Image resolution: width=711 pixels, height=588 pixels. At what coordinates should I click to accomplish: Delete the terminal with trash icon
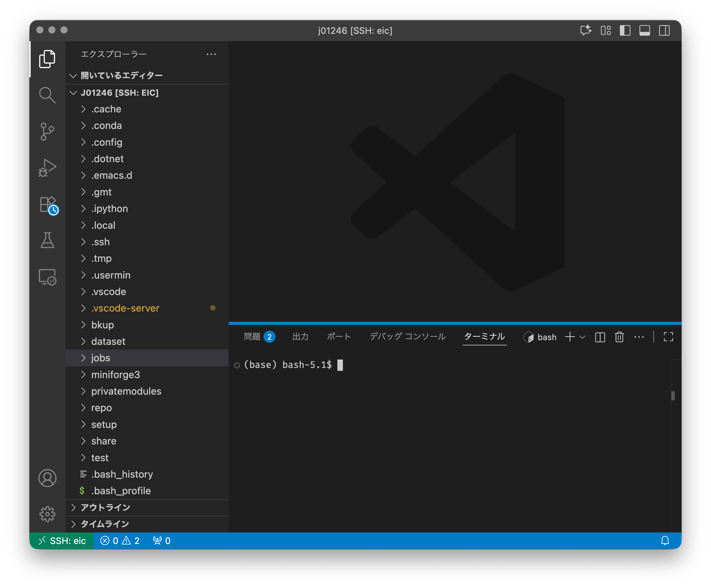click(619, 337)
